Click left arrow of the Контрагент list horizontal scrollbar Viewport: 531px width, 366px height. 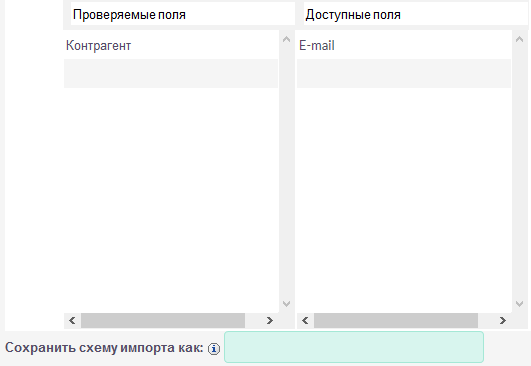coord(72,320)
